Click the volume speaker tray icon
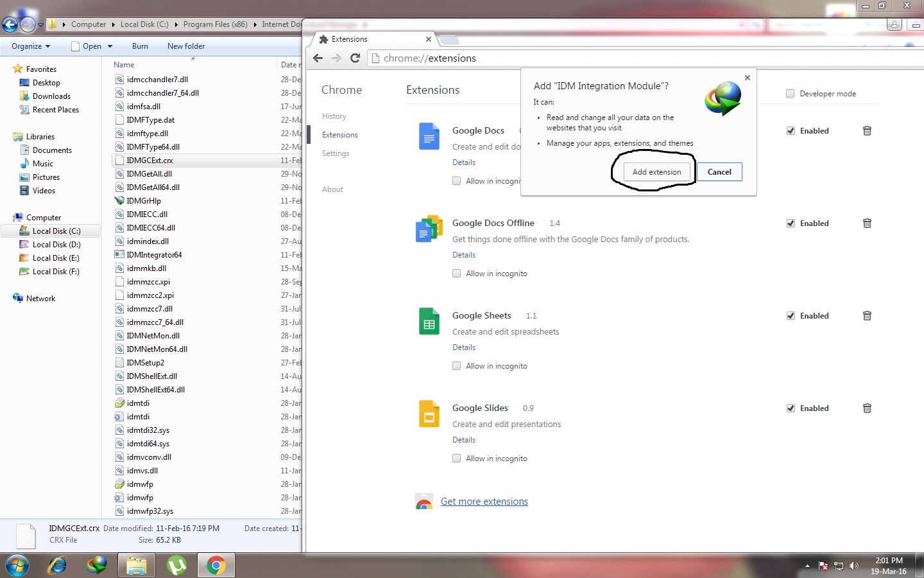This screenshot has width=924, height=578. pos(853,566)
